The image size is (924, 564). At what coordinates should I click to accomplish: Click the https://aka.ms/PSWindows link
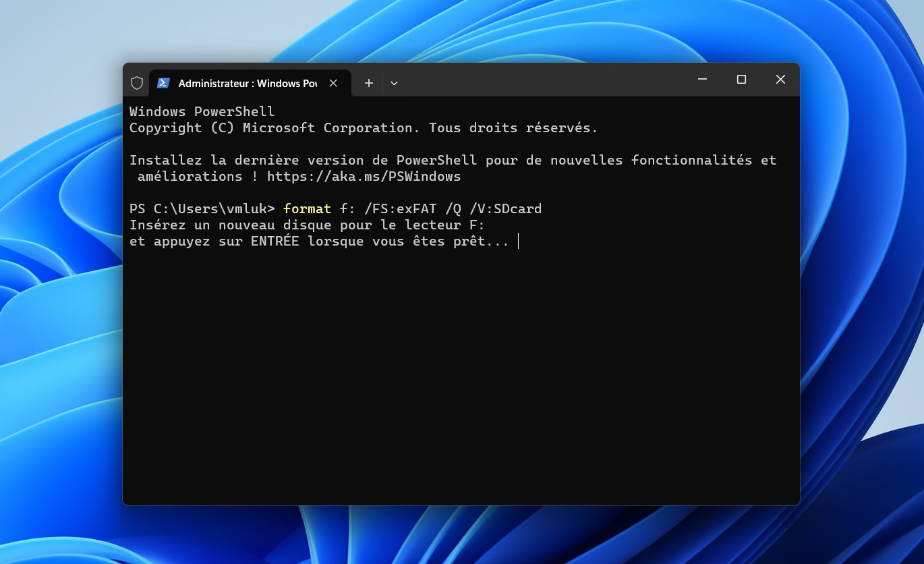(364, 177)
